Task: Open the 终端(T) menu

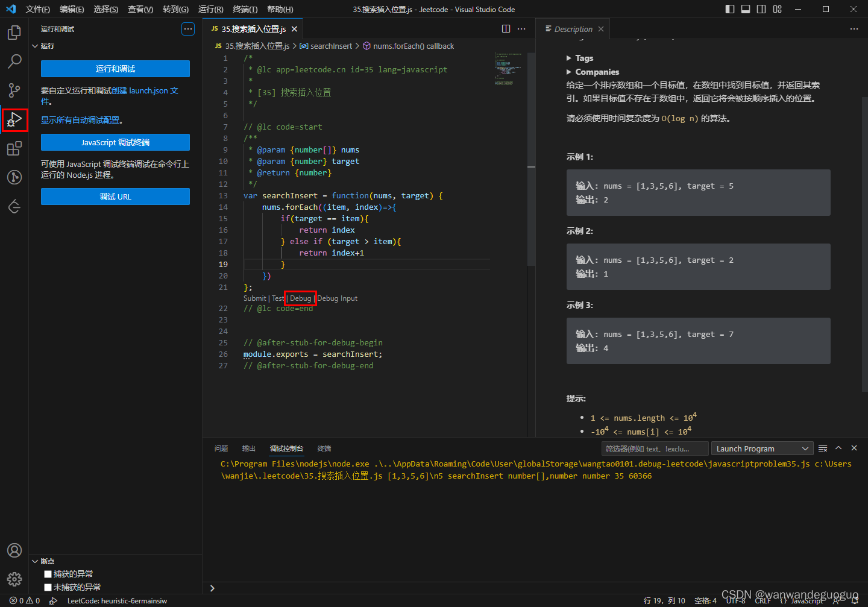Action: tap(245, 9)
